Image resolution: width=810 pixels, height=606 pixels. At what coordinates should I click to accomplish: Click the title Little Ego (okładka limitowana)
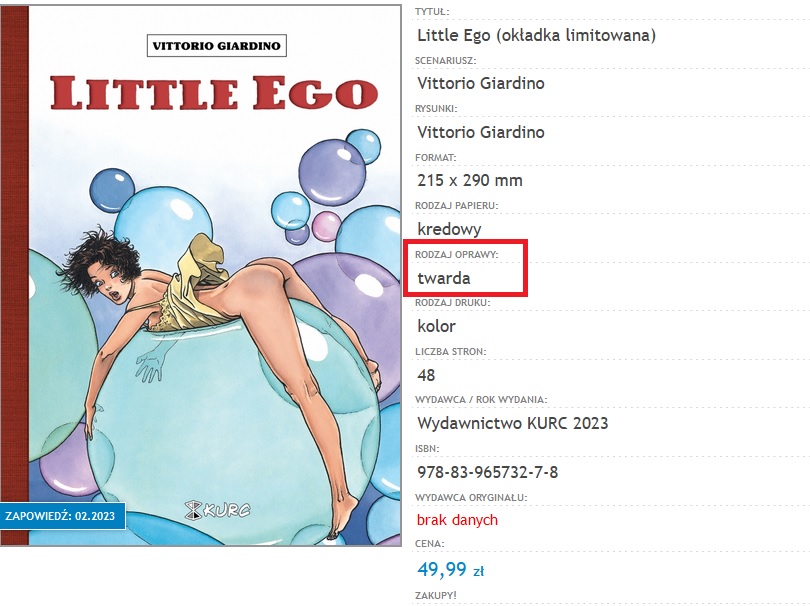coord(536,36)
